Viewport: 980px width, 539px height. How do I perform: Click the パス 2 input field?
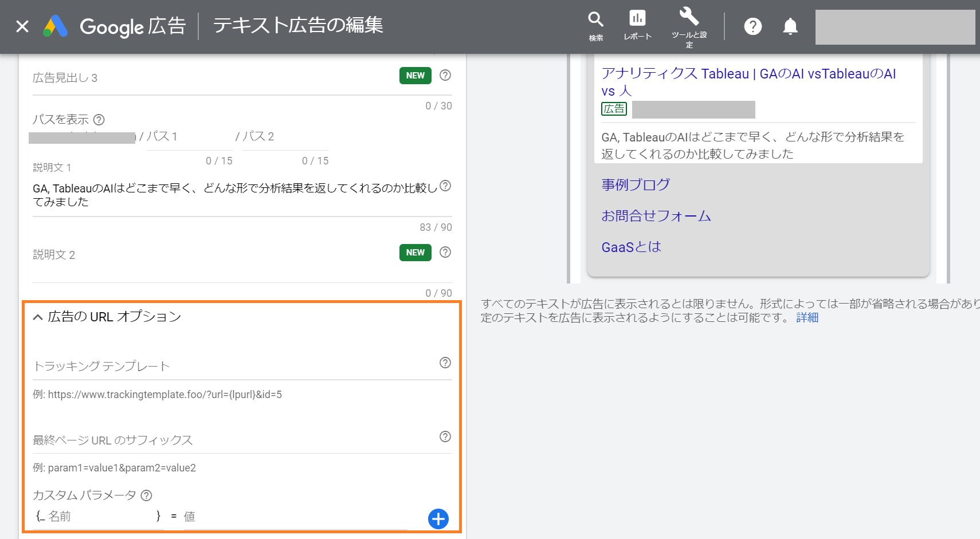coord(285,137)
